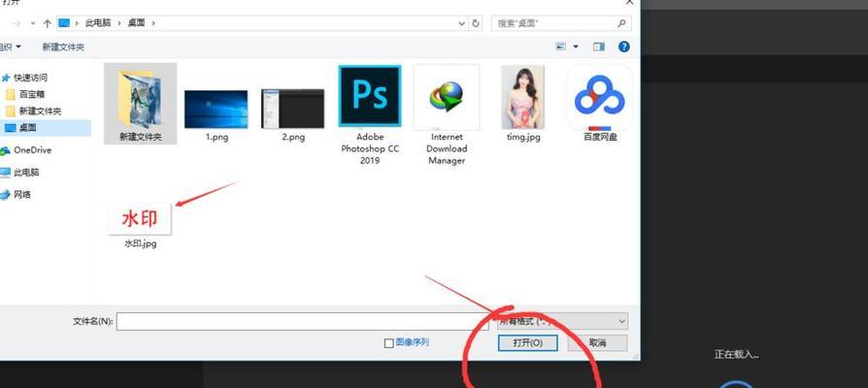868x388 pixels.
Task: Click 桌面 in the address path
Action: pyautogui.click(x=136, y=23)
